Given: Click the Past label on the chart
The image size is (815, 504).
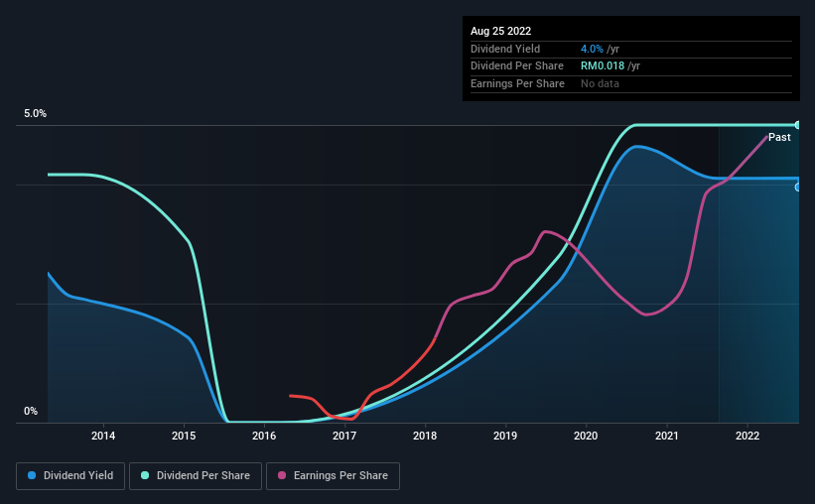Looking at the screenshot, I should (x=779, y=137).
